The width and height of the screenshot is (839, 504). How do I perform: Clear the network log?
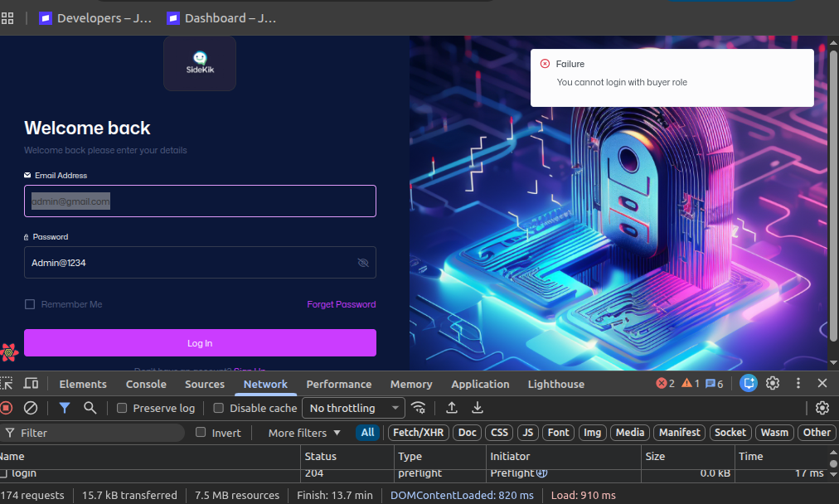point(31,408)
